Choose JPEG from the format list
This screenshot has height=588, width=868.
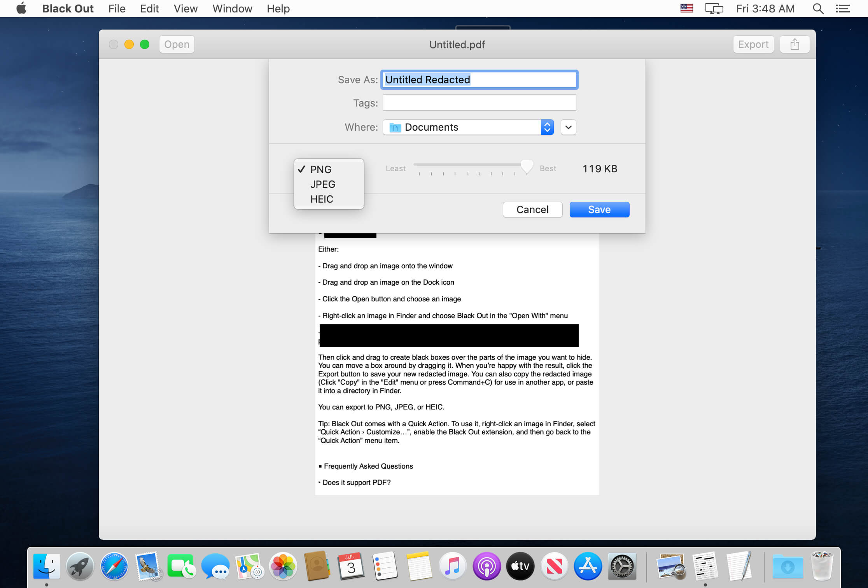pos(322,184)
